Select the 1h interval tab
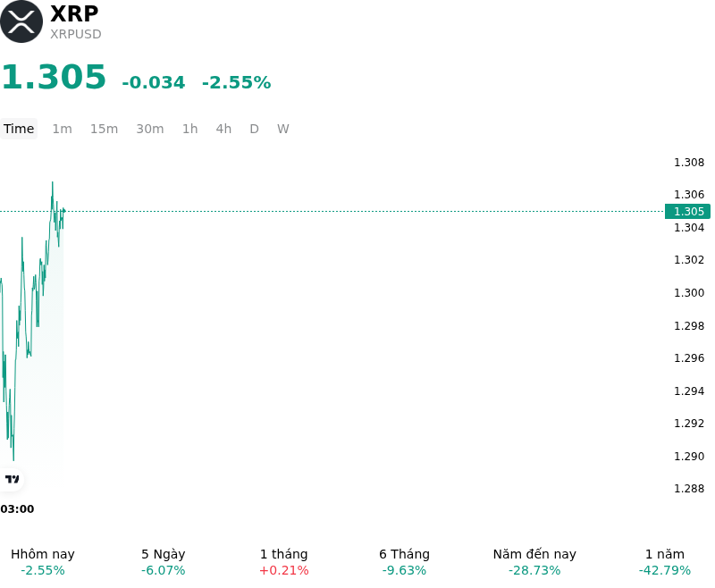The width and height of the screenshot is (715, 588). pos(189,129)
